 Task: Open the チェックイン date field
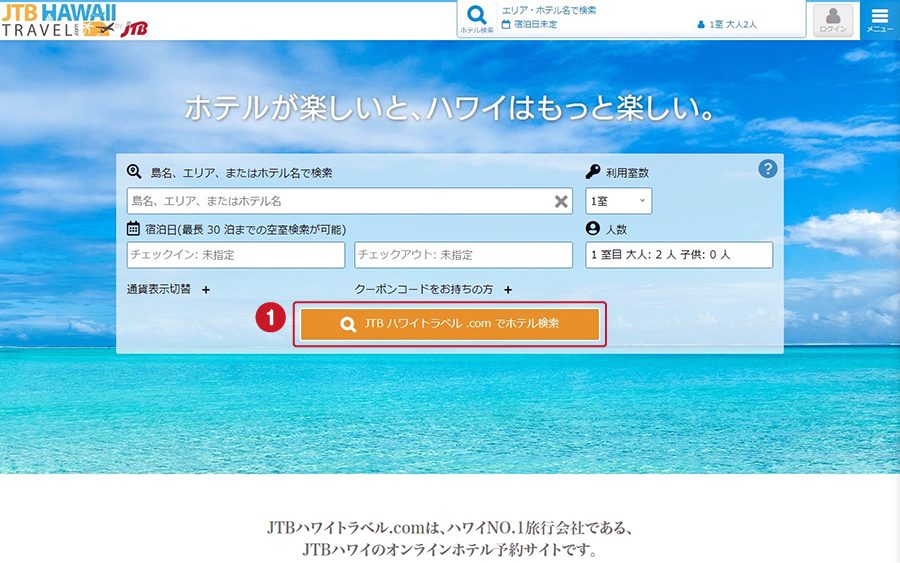pos(236,255)
